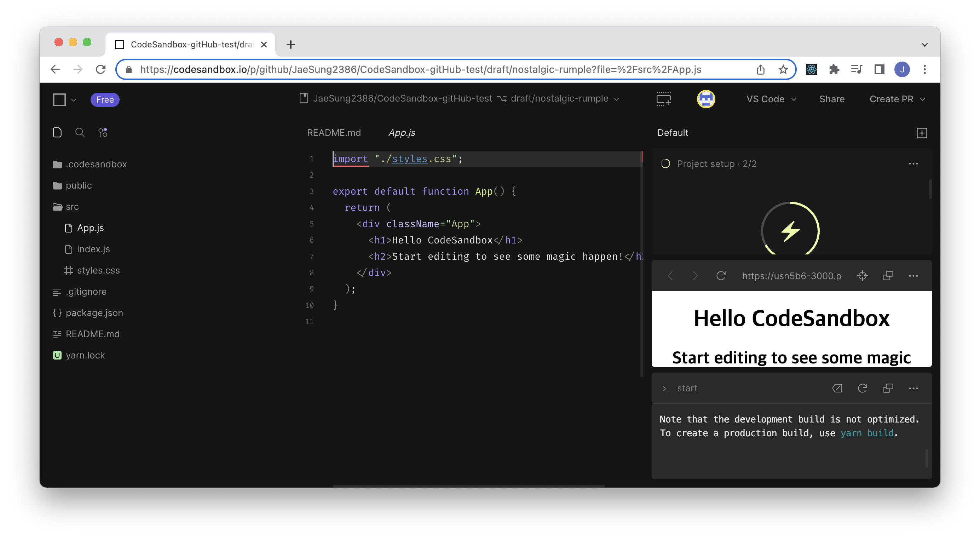Switch to the README.md editor tab
980x540 pixels.
334,132
